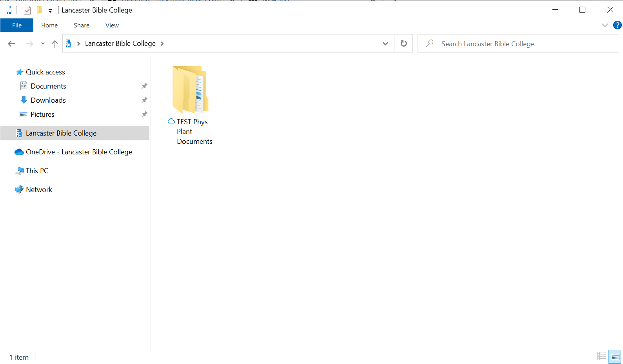The image size is (623, 364).
Task: Click the Search Lancaster Bible College field
Action: coord(518,43)
